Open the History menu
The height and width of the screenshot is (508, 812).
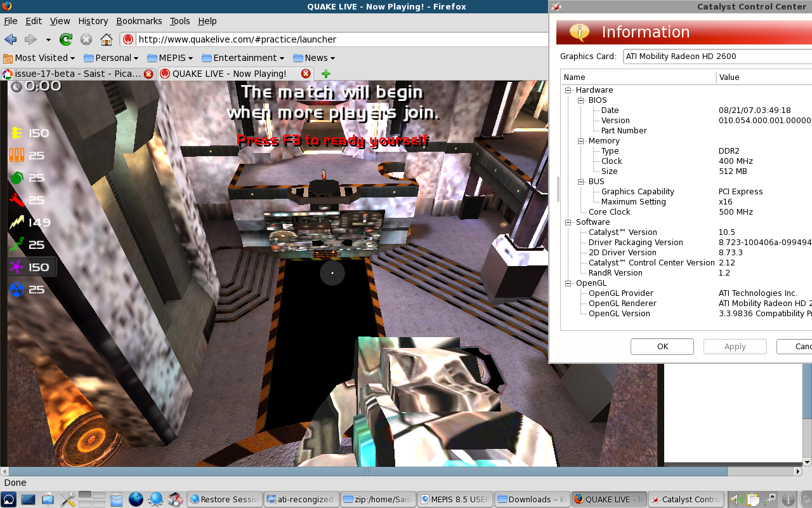tap(93, 21)
